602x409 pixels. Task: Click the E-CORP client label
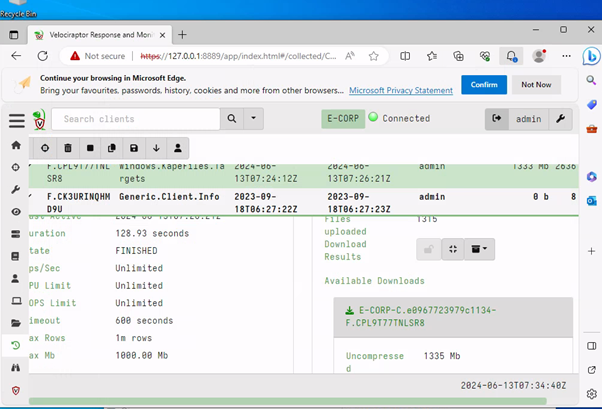[343, 119]
